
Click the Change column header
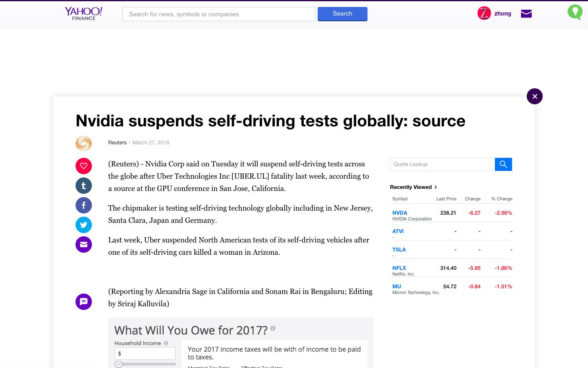[472, 199]
